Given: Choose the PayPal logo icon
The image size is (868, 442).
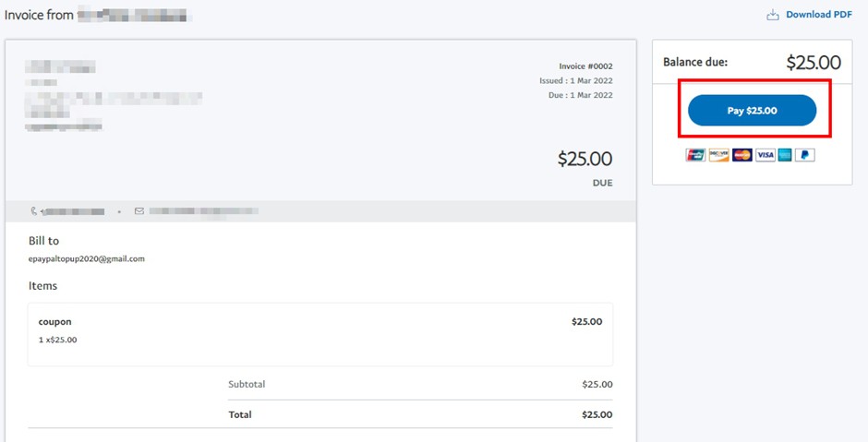Looking at the screenshot, I should 805,155.
